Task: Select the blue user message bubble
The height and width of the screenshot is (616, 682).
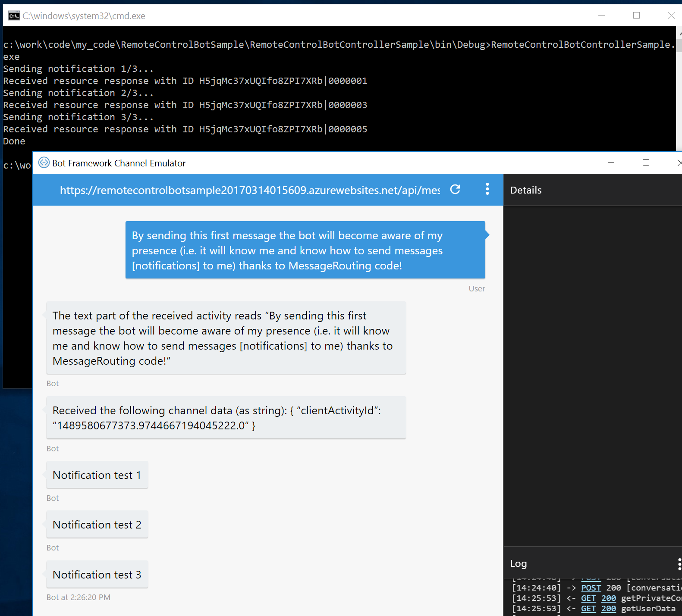Action: [305, 250]
